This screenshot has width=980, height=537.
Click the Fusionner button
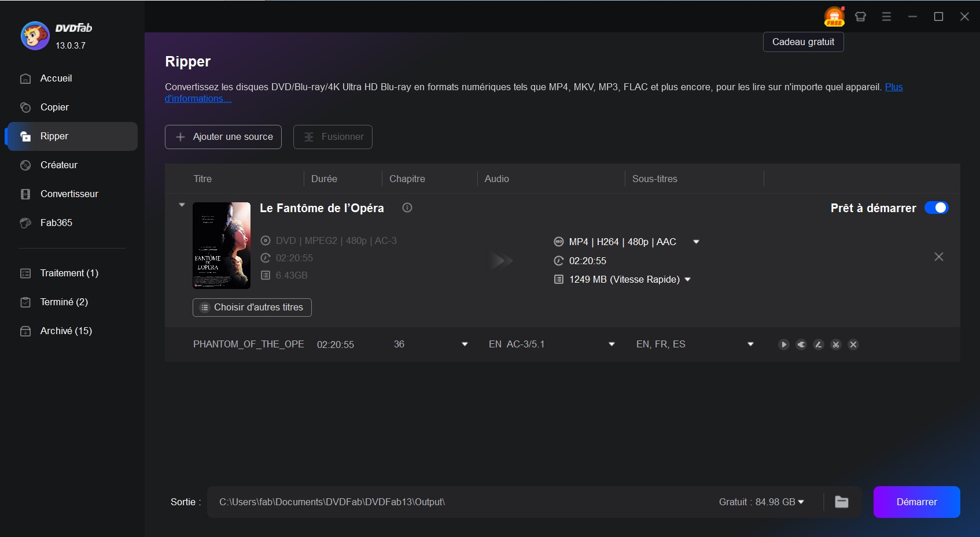point(333,137)
